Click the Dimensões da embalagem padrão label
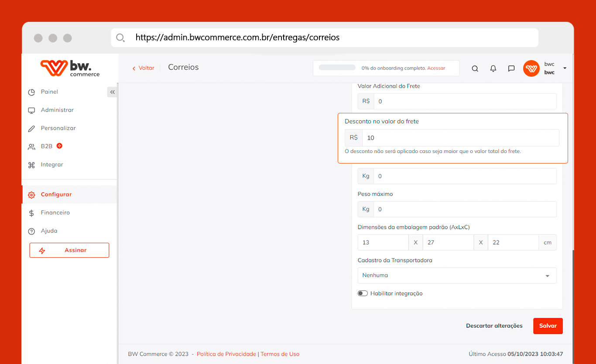Screen dimensions: 596x364 pos(414,227)
